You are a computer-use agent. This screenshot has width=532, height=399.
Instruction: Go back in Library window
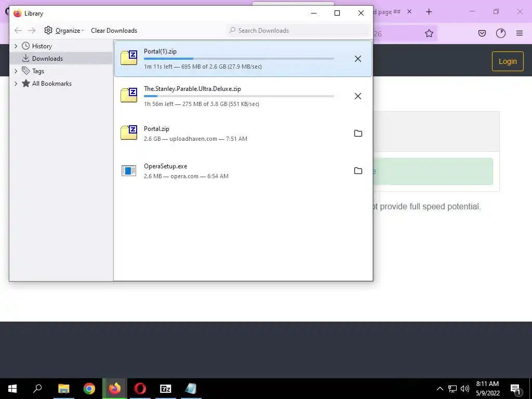[x=18, y=31]
